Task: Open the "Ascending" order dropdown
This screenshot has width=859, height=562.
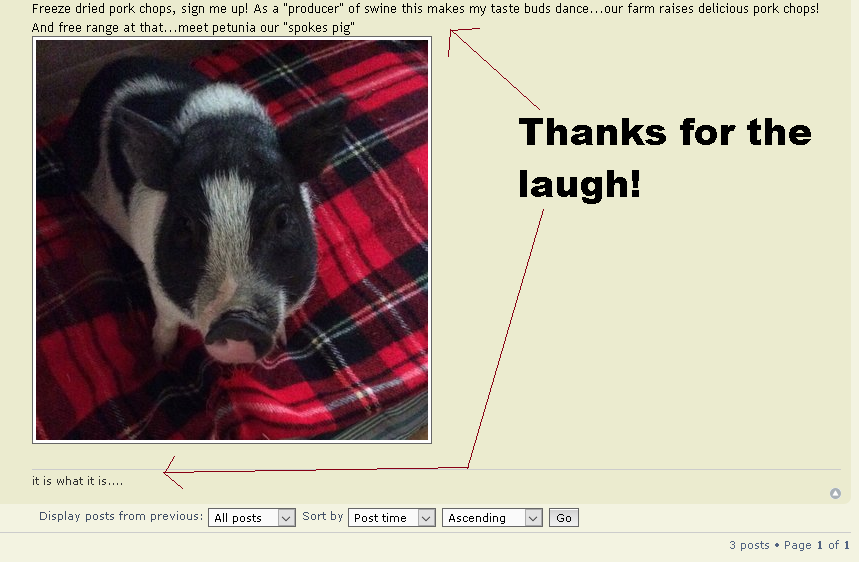Action: (x=491, y=518)
